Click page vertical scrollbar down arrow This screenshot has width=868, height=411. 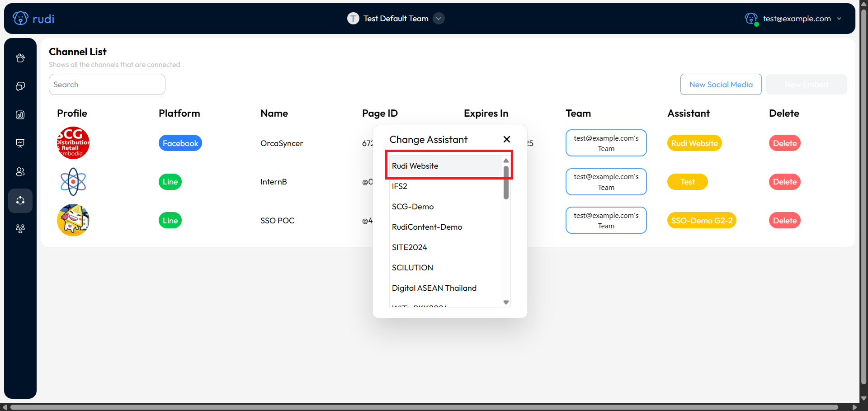(x=863, y=398)
